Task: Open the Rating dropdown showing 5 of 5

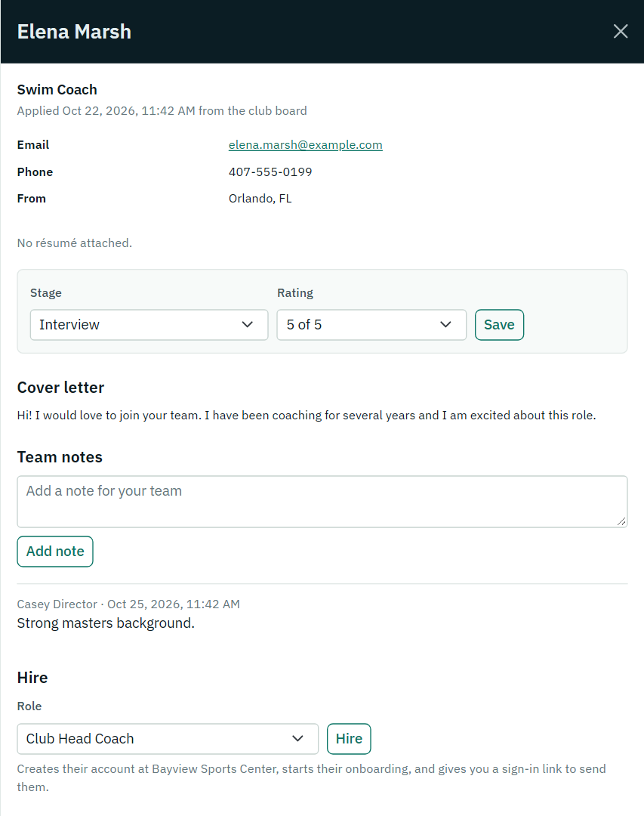Action: coord(371,325)
